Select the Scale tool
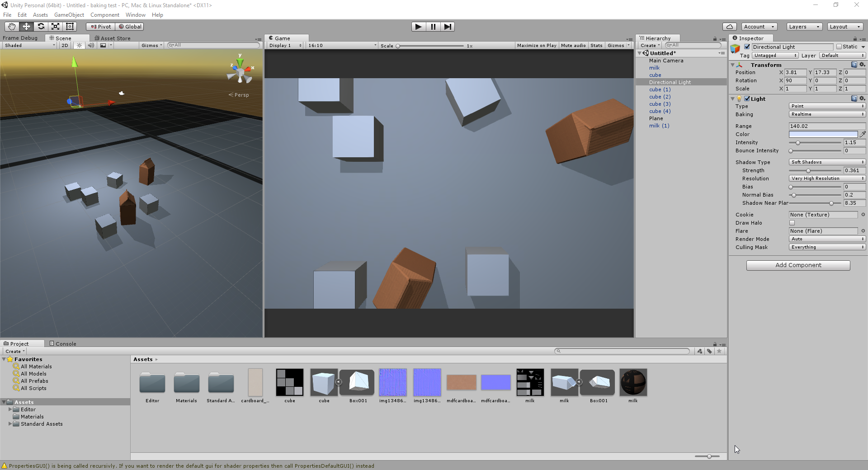 point(55,27)
